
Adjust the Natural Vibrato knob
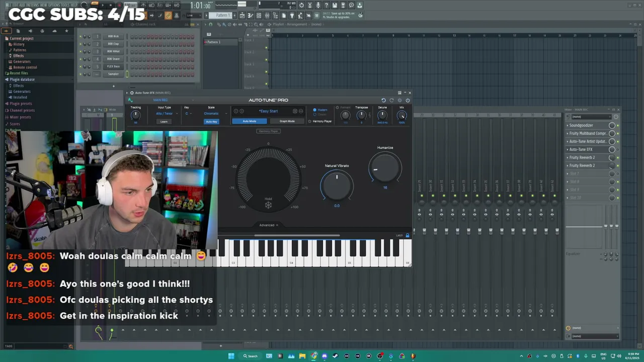(337, 185)
